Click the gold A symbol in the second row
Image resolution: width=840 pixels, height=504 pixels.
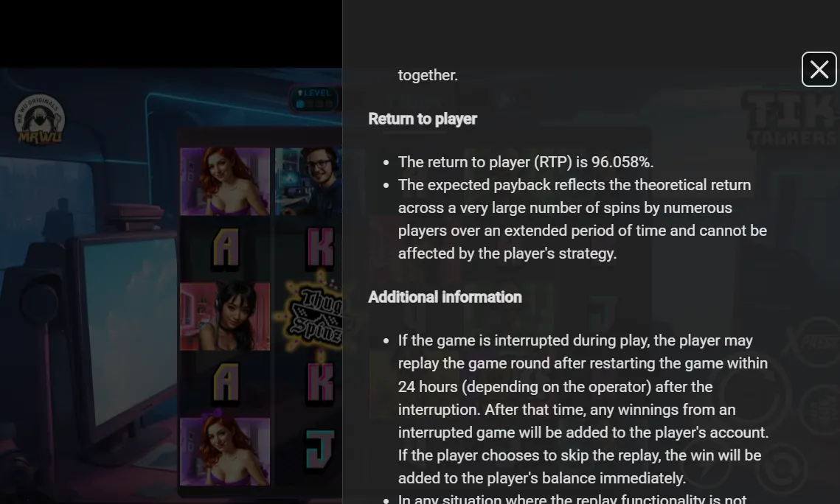pyautogui.click(x=226, y=248)
